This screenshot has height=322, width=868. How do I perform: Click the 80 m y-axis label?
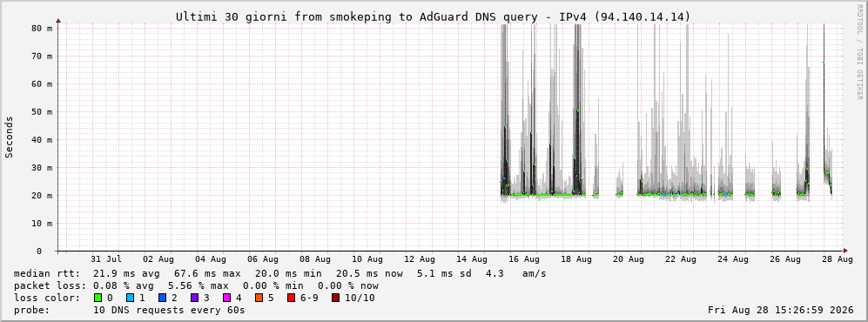pos(42,28)
